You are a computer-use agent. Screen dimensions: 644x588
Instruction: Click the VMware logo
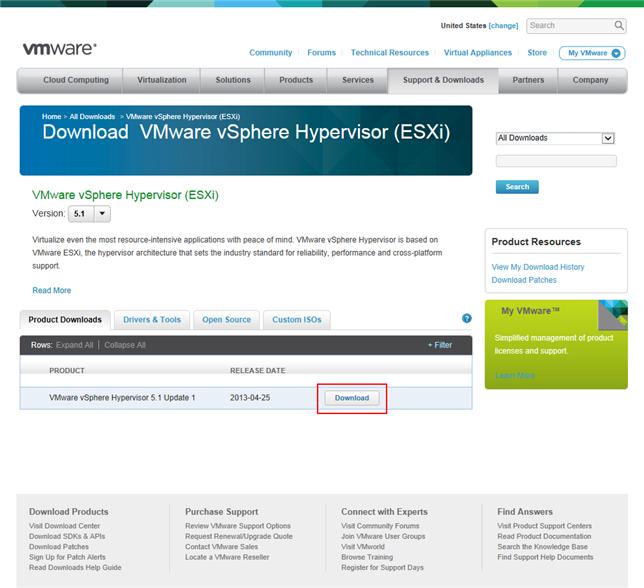pyautogui.click(x=60, y=48)
